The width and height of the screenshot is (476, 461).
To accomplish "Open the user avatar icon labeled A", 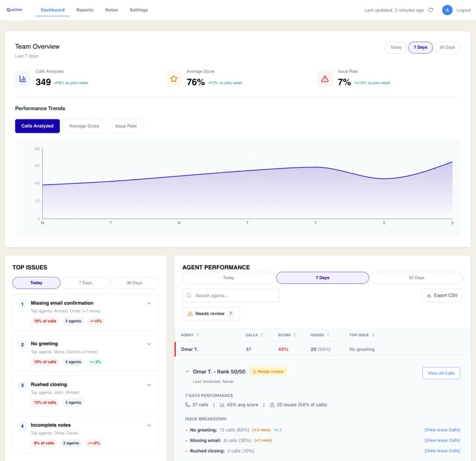I will click(447, 10).
